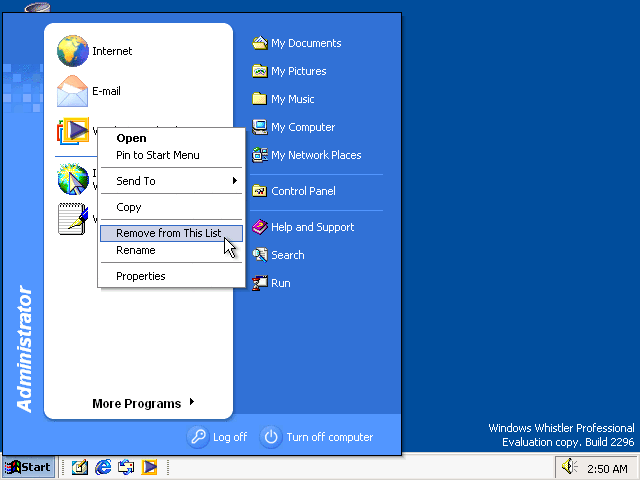This screenshot has height=480, width=640.
Task: Click the volume speaker tray icon
Action: pyautogui.click(x=569, y=467)
